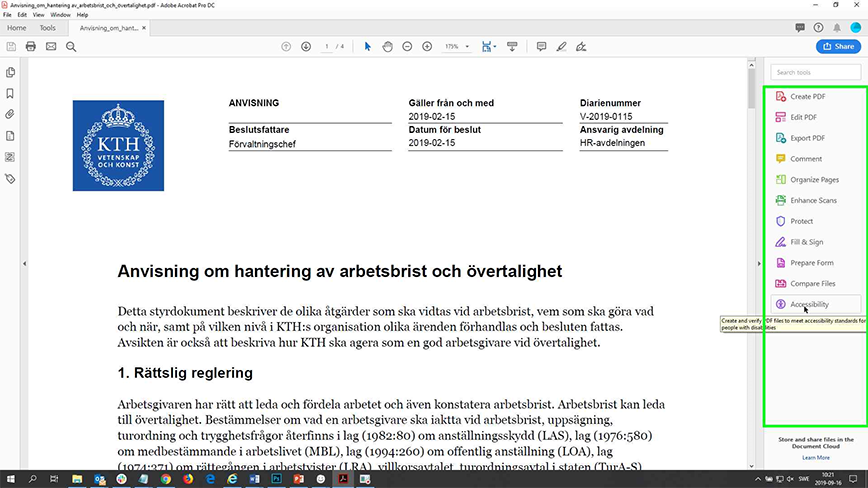Viewport: 868px width, 488px height.
Task: Open the Compare Files tool
Action: [815, 283]
